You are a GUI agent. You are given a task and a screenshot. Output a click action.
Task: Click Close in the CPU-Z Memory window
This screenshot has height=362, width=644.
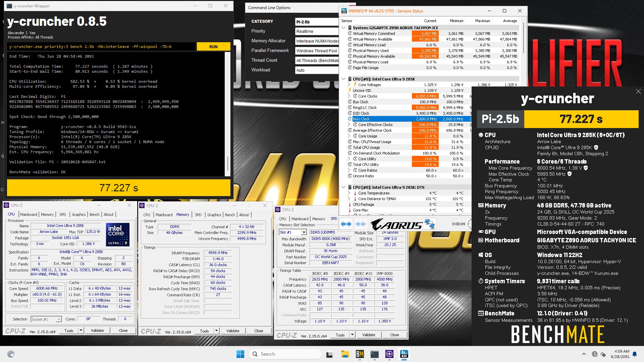[x=259, y=331]
